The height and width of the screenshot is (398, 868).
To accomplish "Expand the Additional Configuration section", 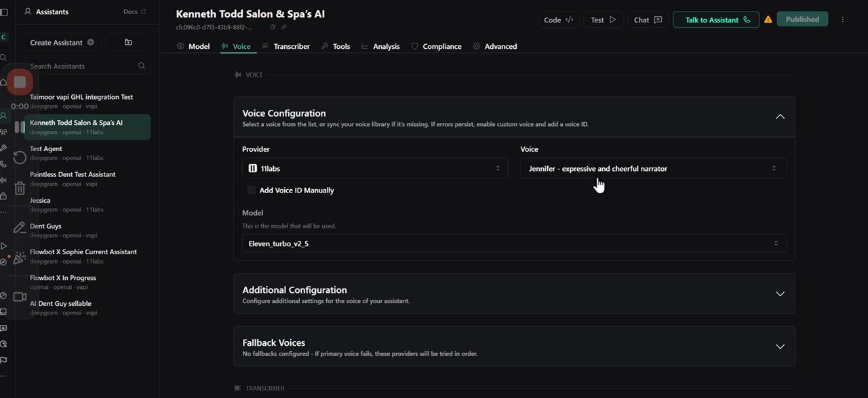I will point(514,294).
